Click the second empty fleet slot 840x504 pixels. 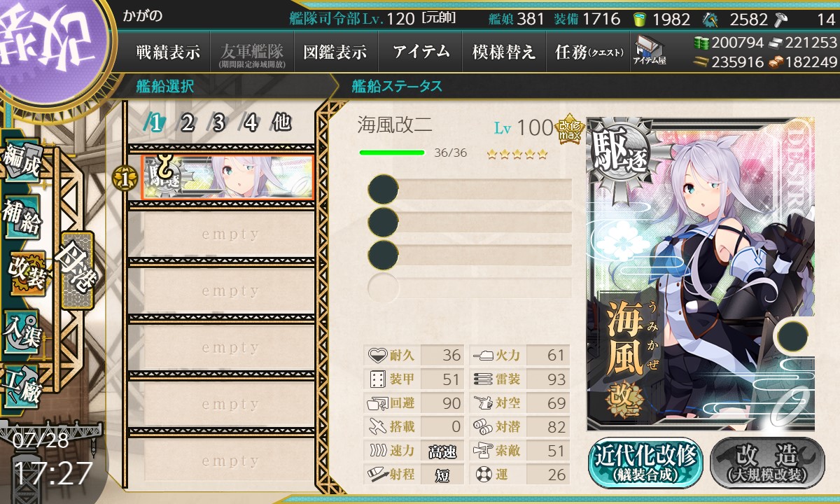[x=222, y=291]
